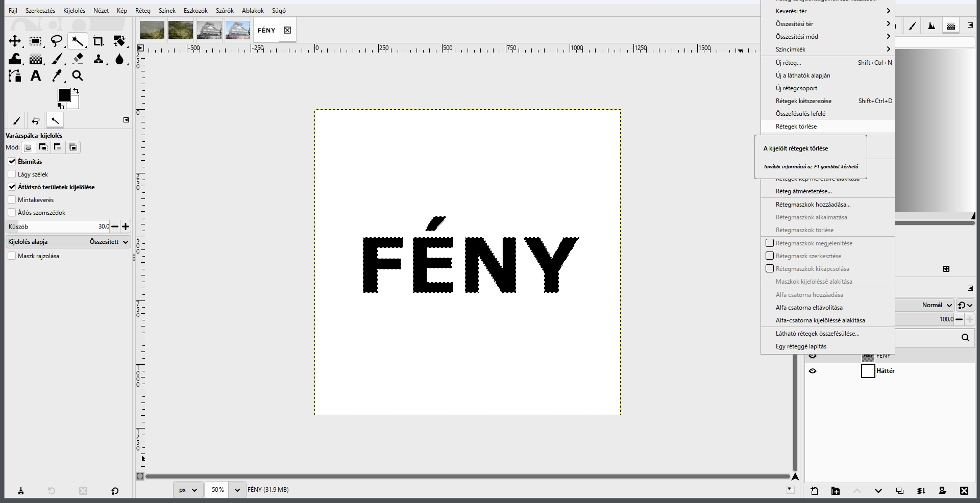The width and height of the screenshot is (980, 503).
Task: Select the Rectangle Select tool
Action: click(x=36, y=41)
